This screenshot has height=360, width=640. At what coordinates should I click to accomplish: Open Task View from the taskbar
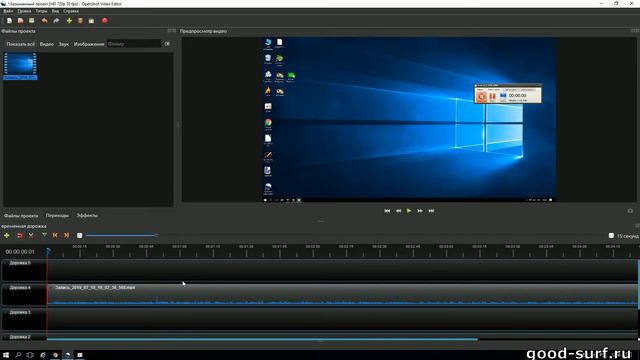pos(30,355)
